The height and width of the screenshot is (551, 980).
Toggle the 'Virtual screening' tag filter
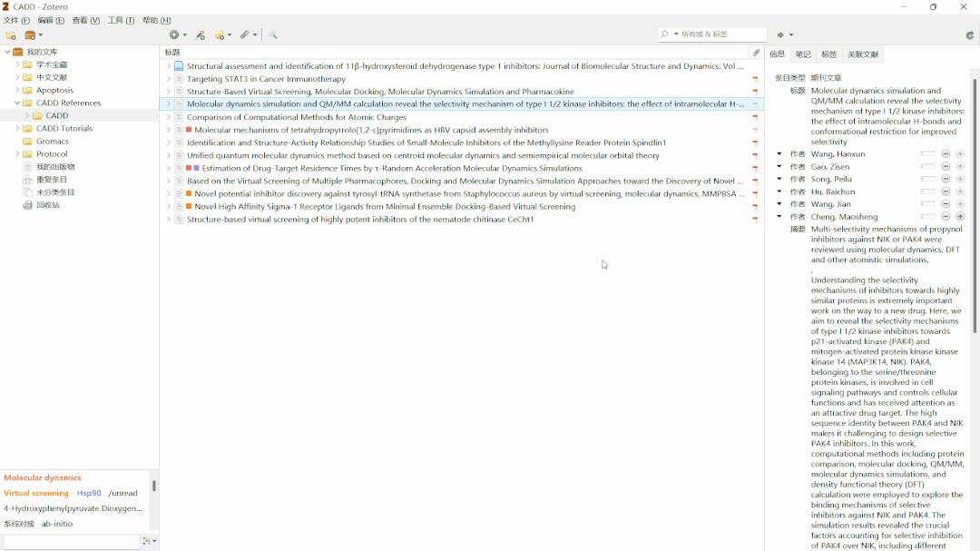[36, 493]
